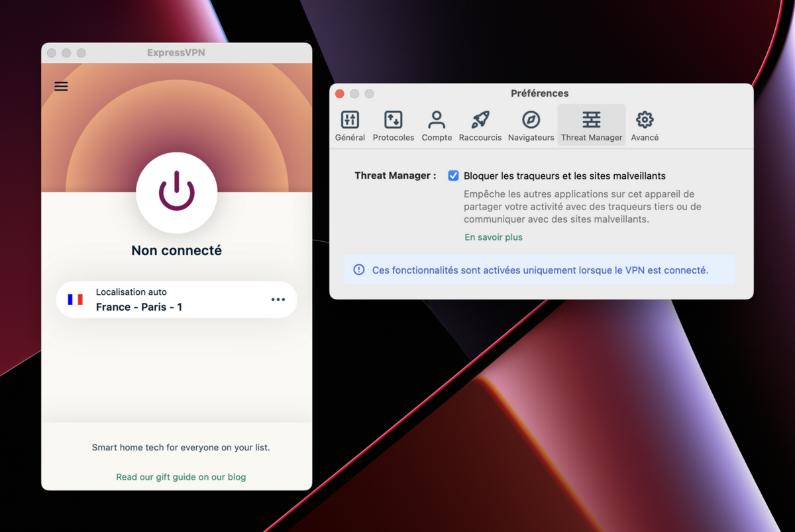Uncheck Bloquer les traqueurs et les sites malveillants
795x532 pixels.
pos(453,176)
